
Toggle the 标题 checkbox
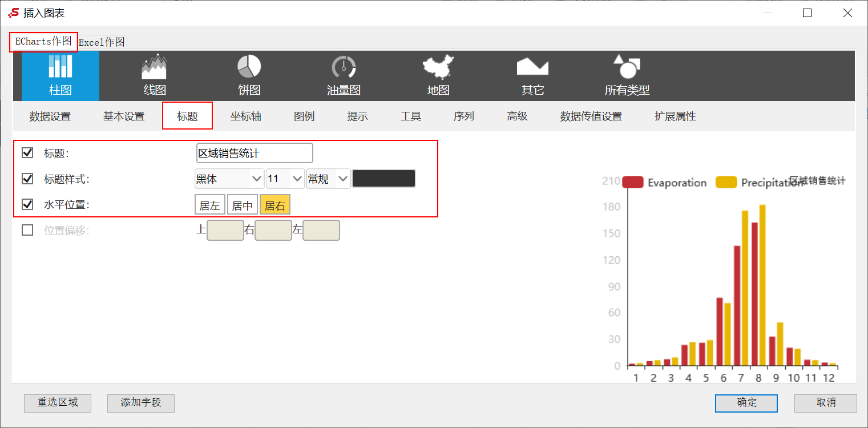27,153
